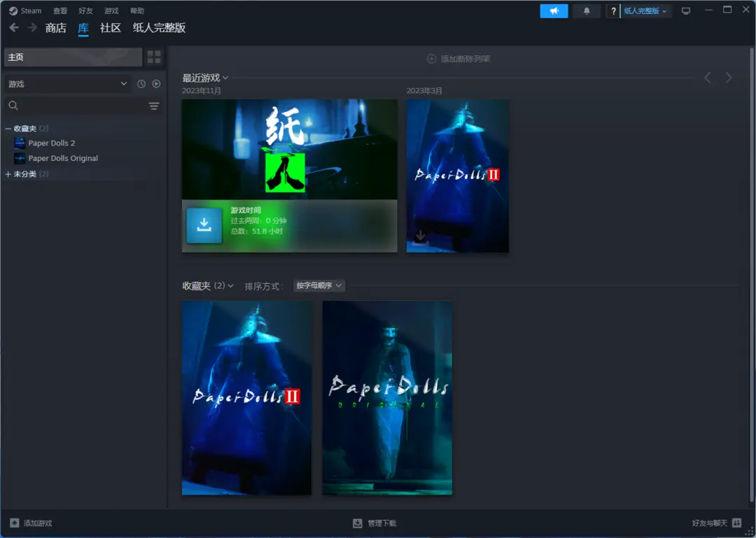Open the 纸人完整版 profile tab

pyautogui.click(x=159, y=28)
